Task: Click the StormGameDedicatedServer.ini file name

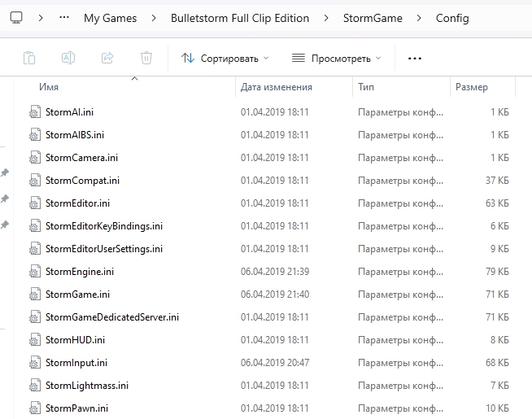Action: tap(112, 316)
